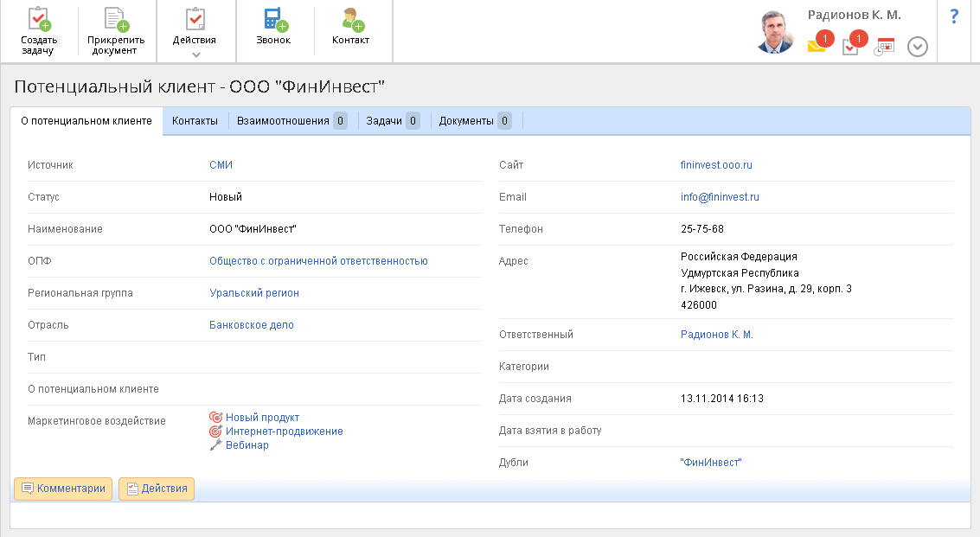Click the Attach Document (Прикрепить документ) icon

(x=116, y=19)
